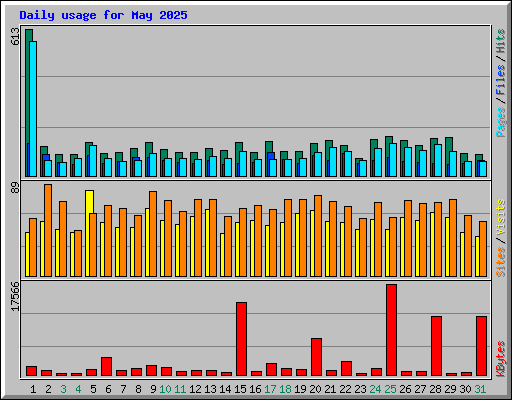Click the 89 visits axis value
Screen dimensions: 512x400
[x=15, y=188]
